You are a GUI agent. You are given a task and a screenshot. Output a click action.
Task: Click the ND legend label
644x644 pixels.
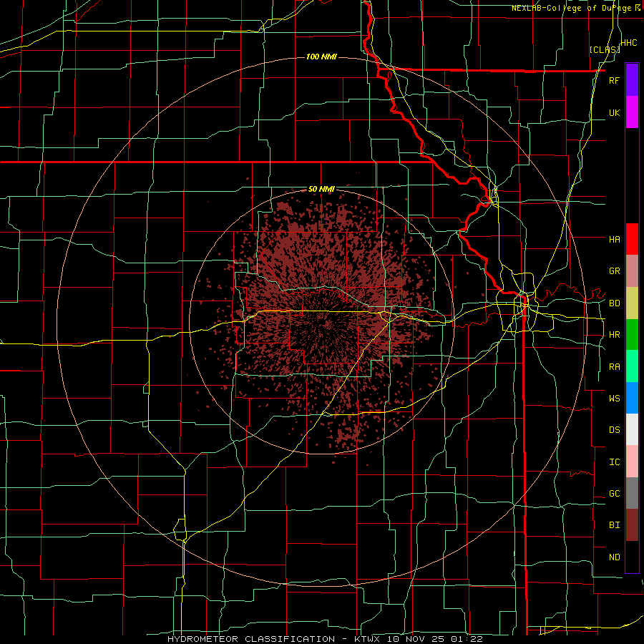point(614,557)
